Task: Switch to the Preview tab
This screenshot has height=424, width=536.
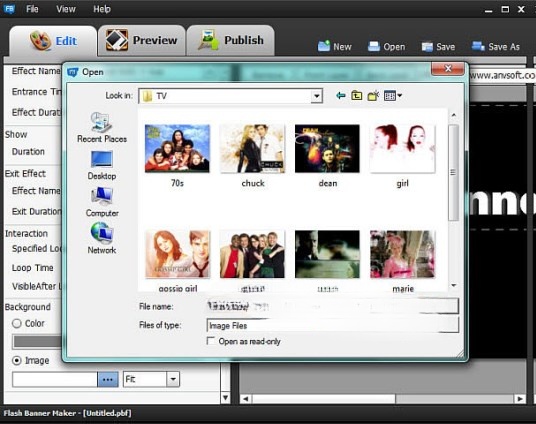Action: click(142, 40)
